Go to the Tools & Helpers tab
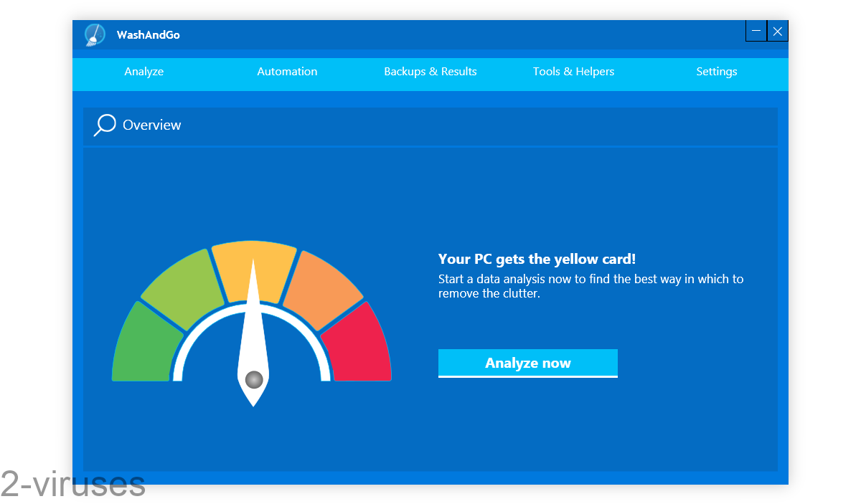 (x=574, y=72)
